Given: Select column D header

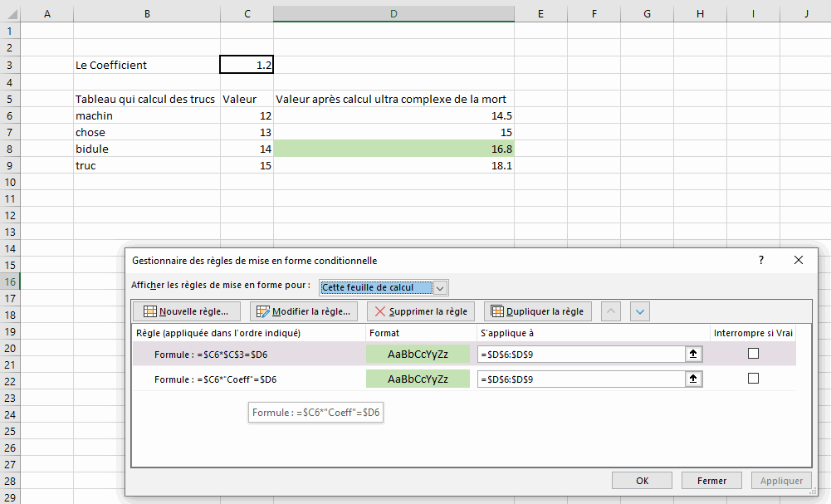Looking at the screenshot, I should [x=394, y=13].
